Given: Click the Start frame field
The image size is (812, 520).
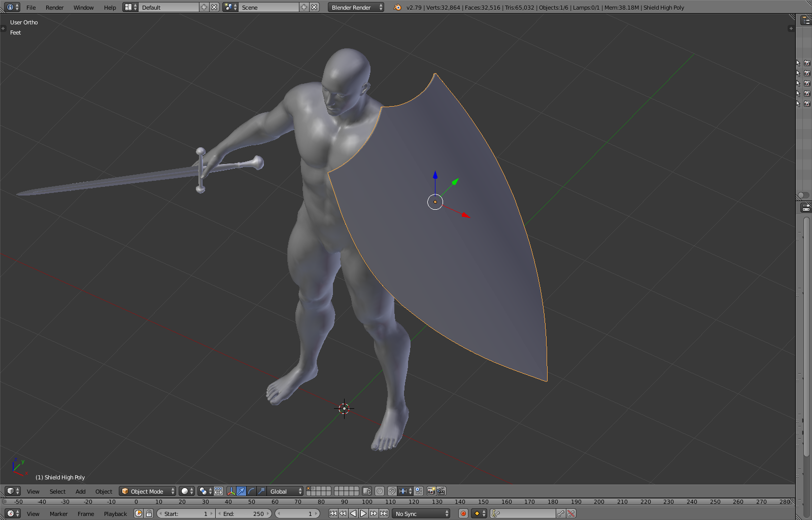Looking at the screenshot, I should click(186, 513).
